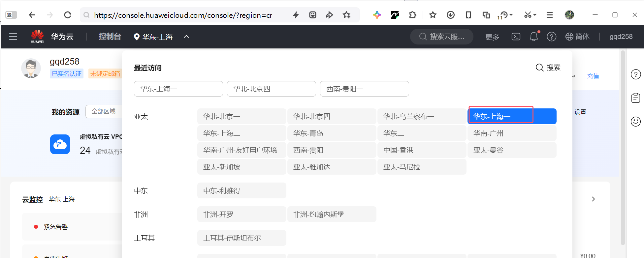Image resolution: width=644 pixels, height=258 pixels.
Task: Open the 全部区域 dropdown next to 我的资源
Action: tap(104, 111)
